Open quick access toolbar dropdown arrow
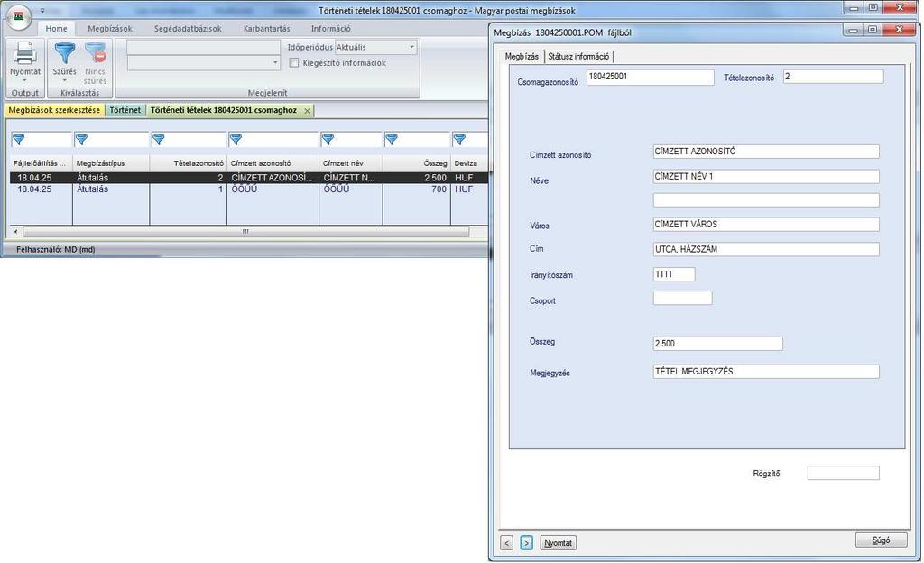The image size is (924, 563). (x=42, y=11)
